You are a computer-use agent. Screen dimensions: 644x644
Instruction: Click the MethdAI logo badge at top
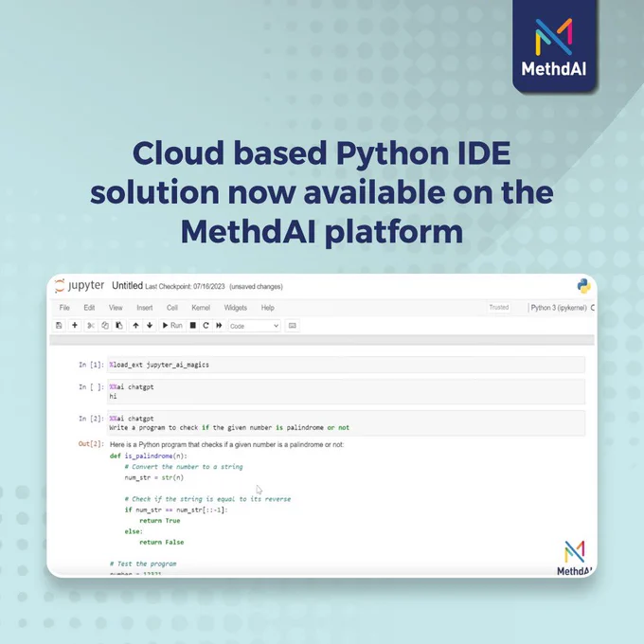pos(554,46)
